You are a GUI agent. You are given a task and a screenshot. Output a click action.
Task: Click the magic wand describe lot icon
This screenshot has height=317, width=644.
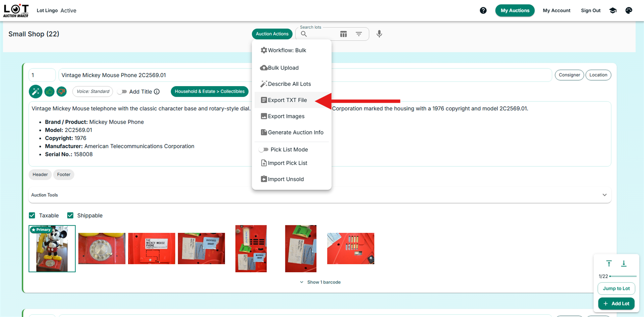[x=35, y=91]
